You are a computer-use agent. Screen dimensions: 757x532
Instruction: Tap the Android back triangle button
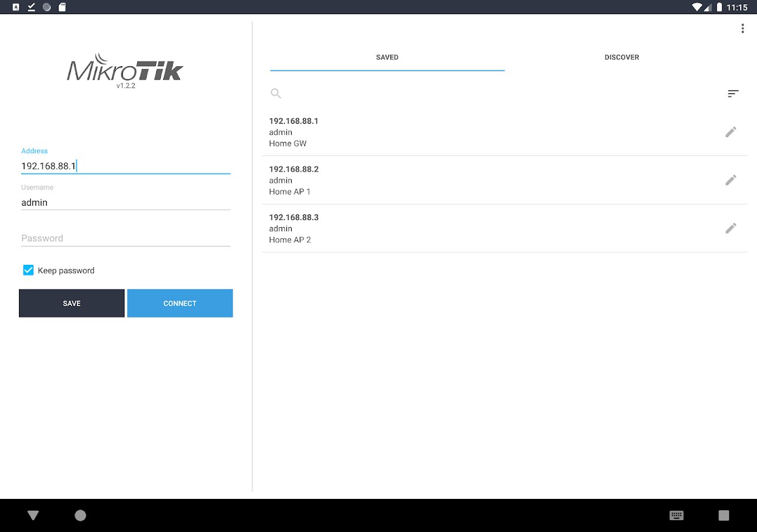[33, 515]
